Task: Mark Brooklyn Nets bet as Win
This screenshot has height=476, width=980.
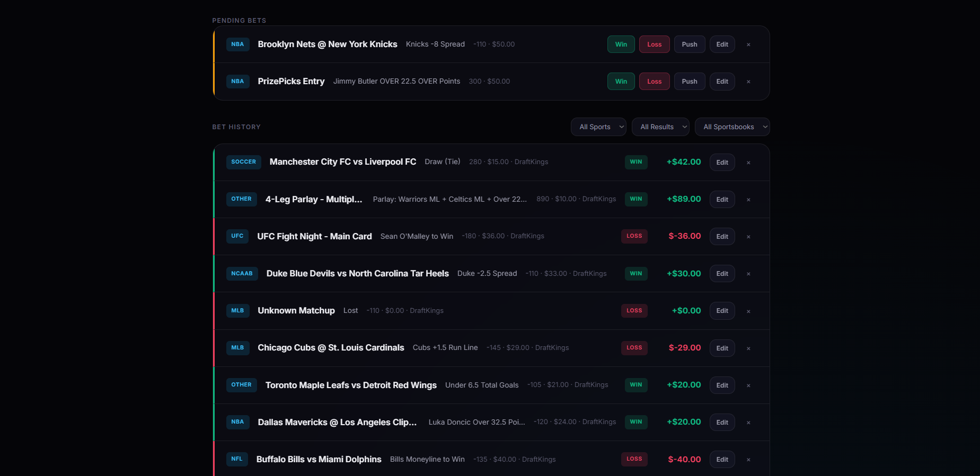Action: pos(621,44)
